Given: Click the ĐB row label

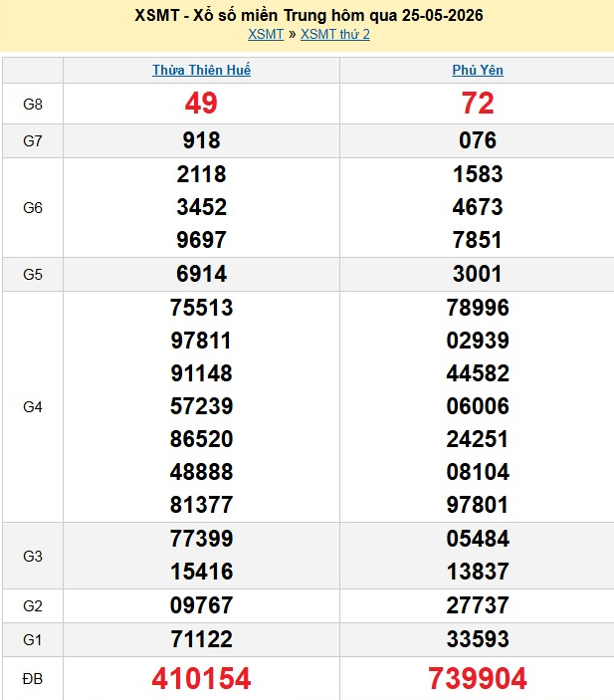Looking at the screenshot, I should (x=33, y=679).
